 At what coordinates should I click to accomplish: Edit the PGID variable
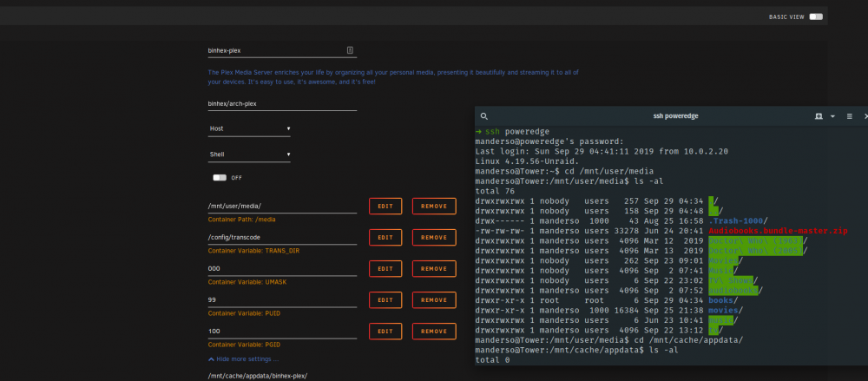point(385,332)
